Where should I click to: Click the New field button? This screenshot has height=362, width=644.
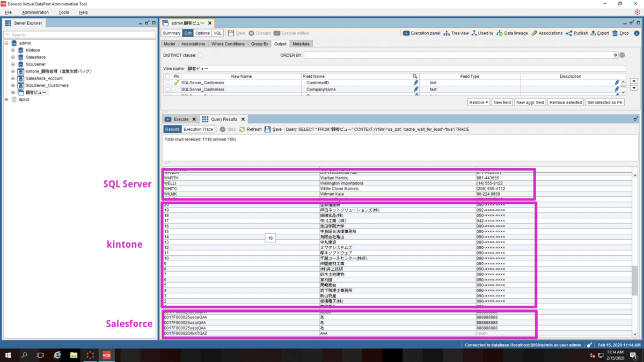click(x=502, y=102)
